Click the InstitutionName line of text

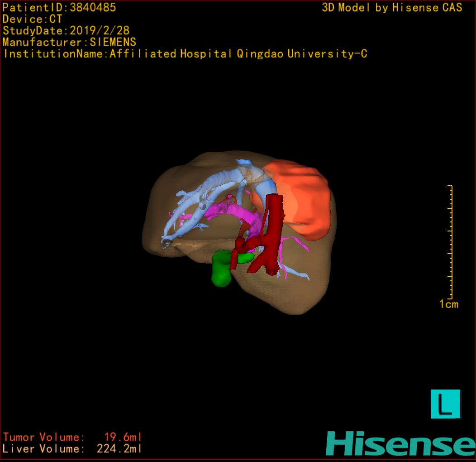185,54
